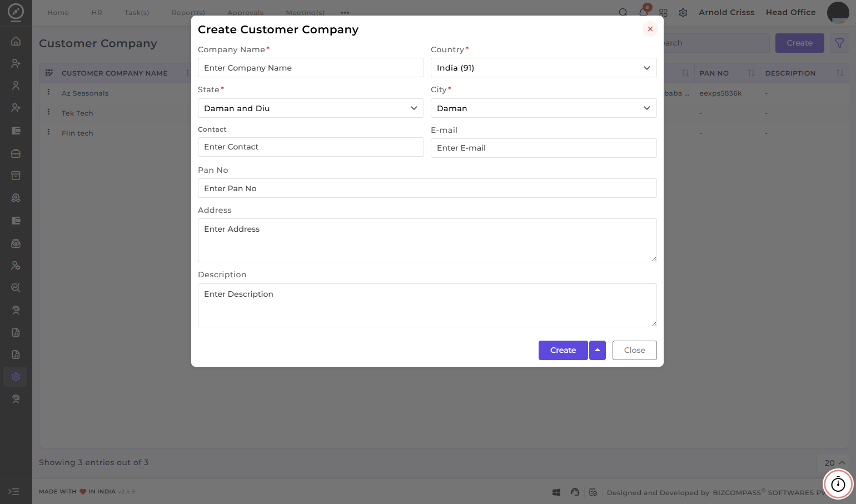The width and height of the screenshot is (856, 504).
Task: Click the Flin tech company name
Action: coord(77,133)
